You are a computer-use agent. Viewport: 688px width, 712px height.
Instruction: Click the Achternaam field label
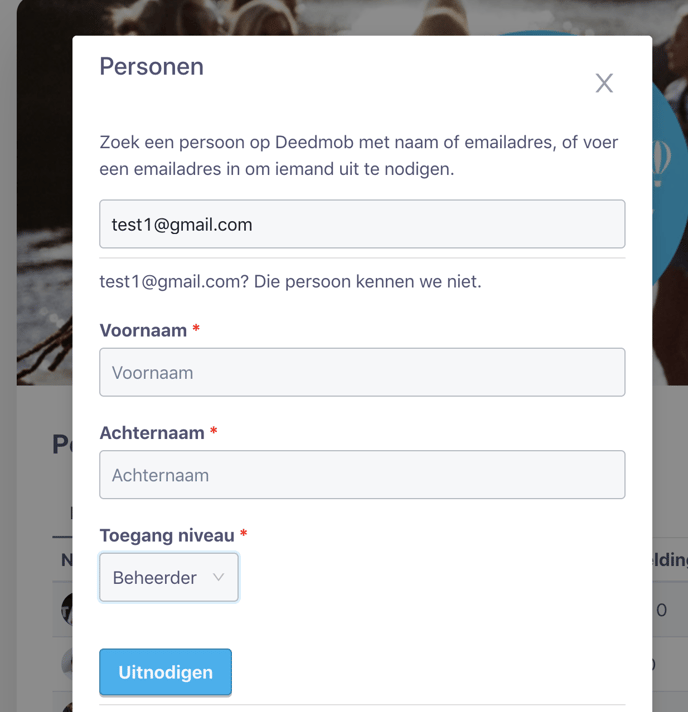coord(152,433)
